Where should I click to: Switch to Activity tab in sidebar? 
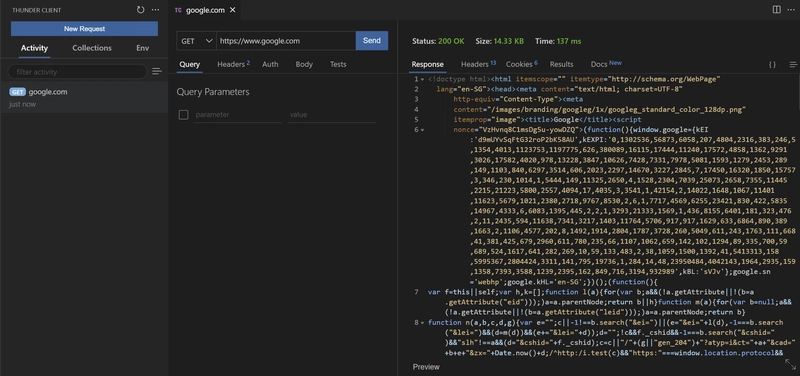pyautogui.click(x=34, y=48)
